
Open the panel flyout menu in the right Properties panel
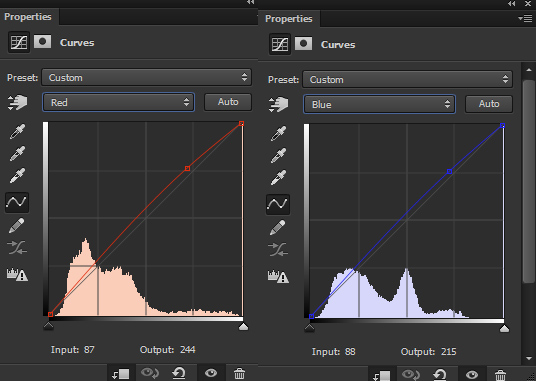[x=525, y=18]
